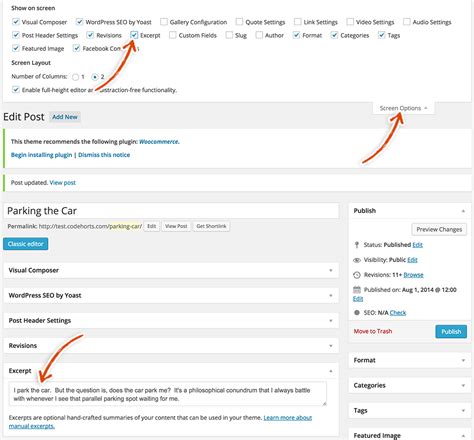Click the View Post button
Viewport: 474px width, 440px height.
pos(176,226)
